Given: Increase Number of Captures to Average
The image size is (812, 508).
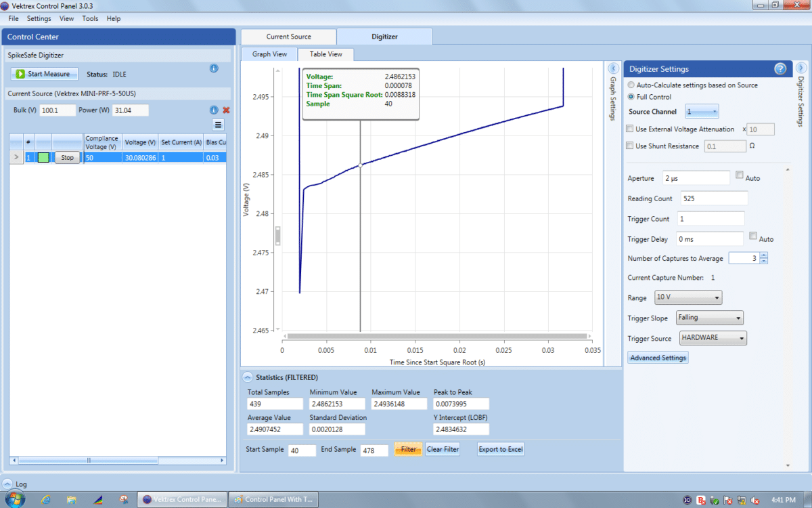Looking at the screenshot, I should pyautogui.click(x=764, y=255).
